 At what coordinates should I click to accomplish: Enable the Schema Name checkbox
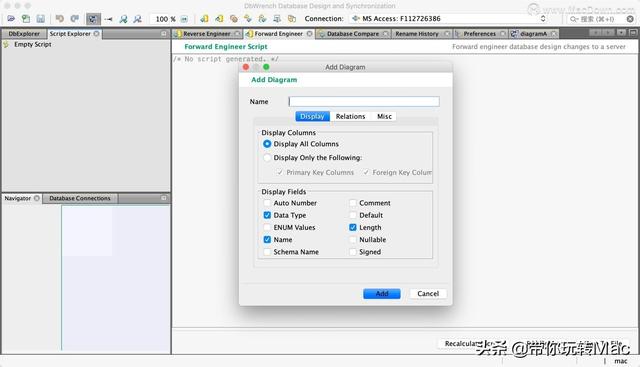pyautogui.click(x=267, y=252)
